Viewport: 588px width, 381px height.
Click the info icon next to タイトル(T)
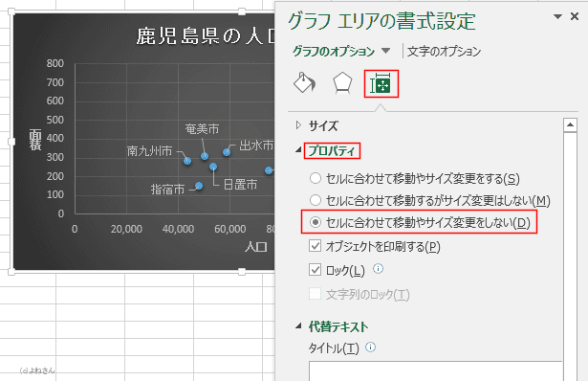point(371,347)
